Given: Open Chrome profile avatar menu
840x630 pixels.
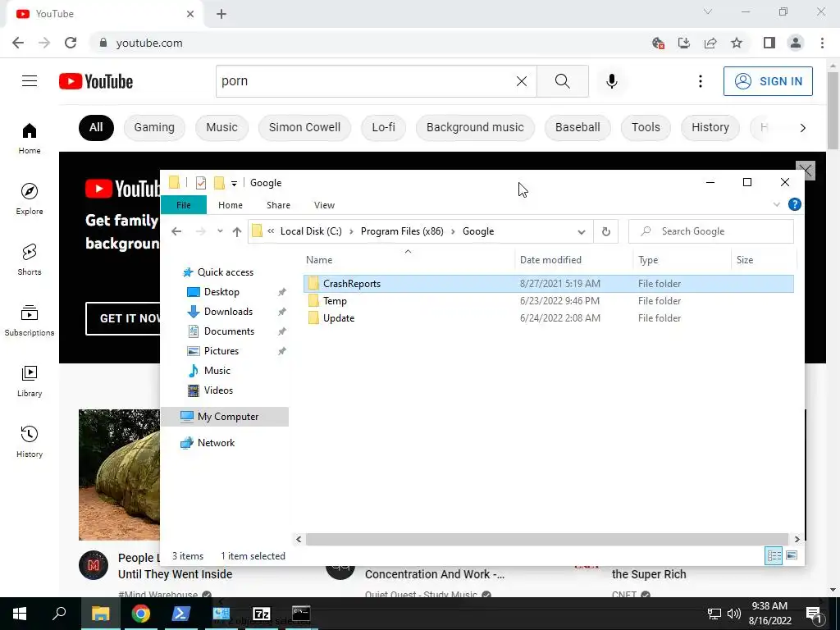Looking at the screenshot, I should 796,43.
